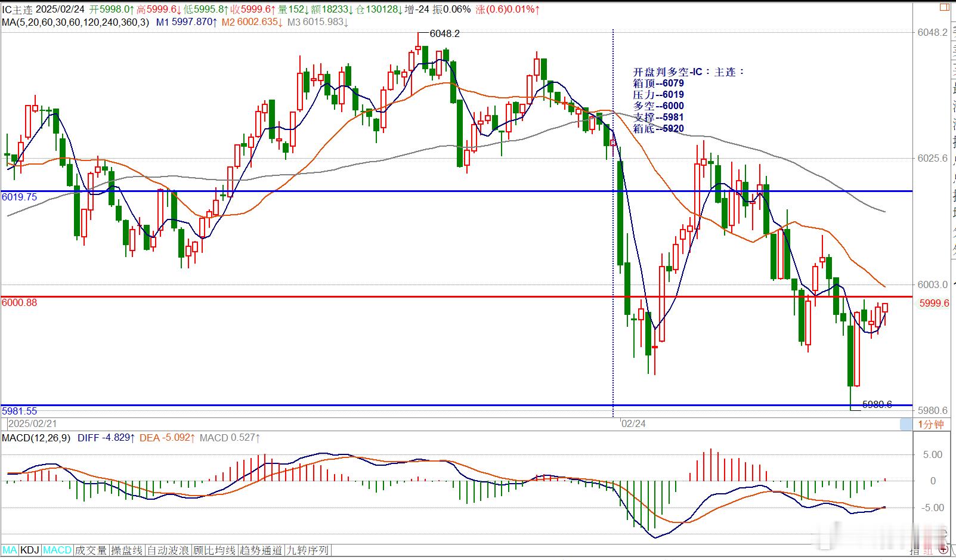Click the 多空--6000 annotation line
Image resolution: width=956 pixels, height=560 pixels.
pos(658,106)
